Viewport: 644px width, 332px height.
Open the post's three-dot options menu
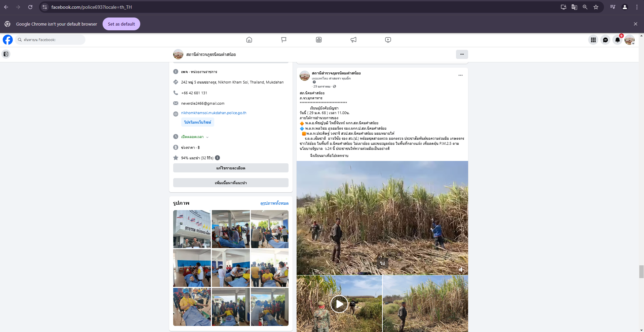coord(460,75)
